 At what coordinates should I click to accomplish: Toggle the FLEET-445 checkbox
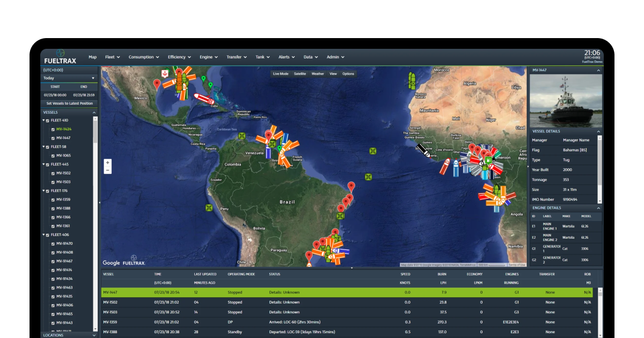(47, 165)
